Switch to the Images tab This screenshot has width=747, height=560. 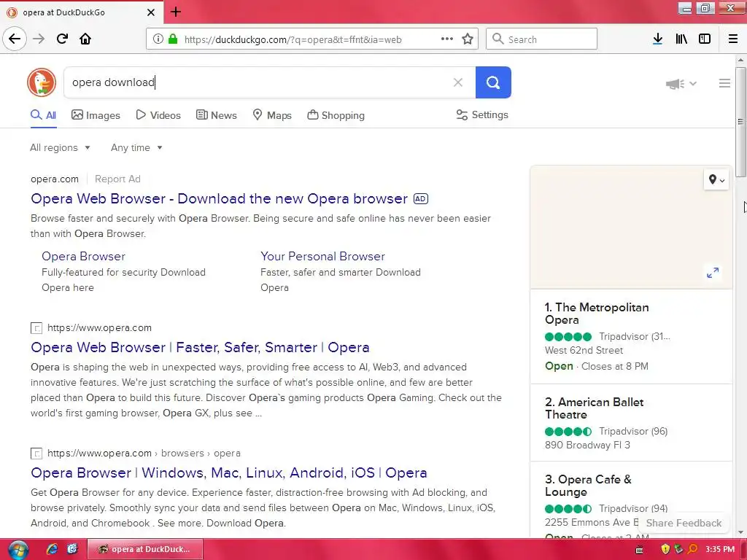96,115
